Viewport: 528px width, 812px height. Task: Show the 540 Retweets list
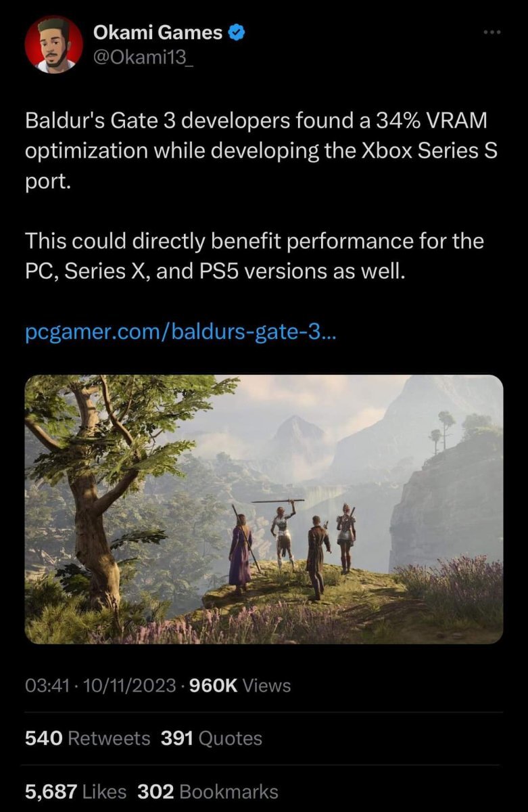pyautogui.click(x=88, y=738)
